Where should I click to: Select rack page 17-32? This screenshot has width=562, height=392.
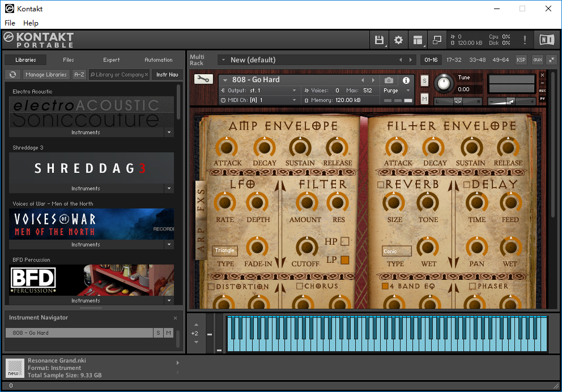pos(454,60)
